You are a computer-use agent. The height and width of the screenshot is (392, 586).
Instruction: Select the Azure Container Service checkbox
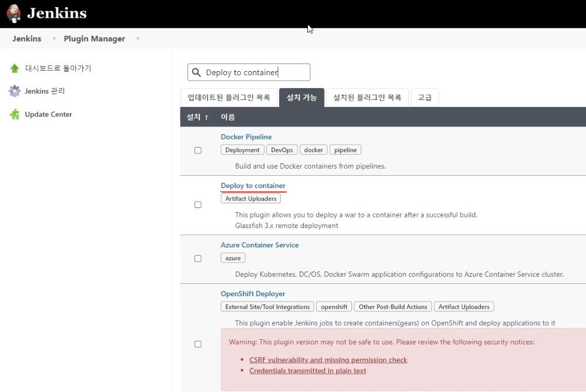coord(198,259)
